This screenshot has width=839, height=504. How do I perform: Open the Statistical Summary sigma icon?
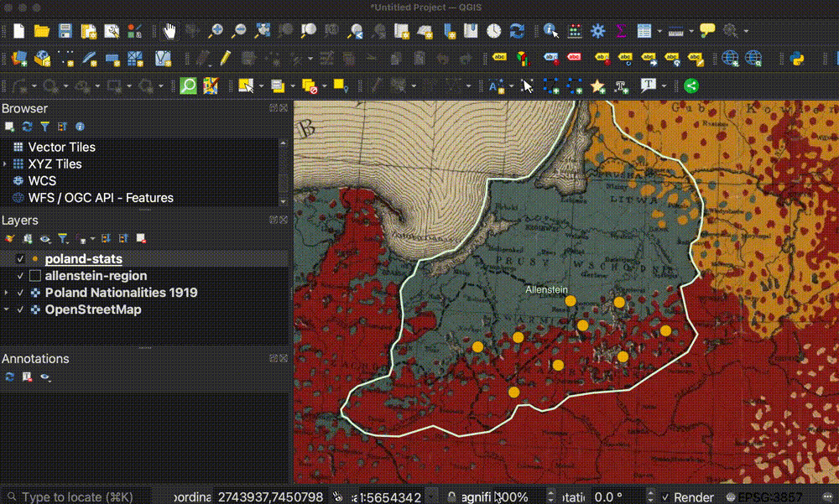[621, 31]
